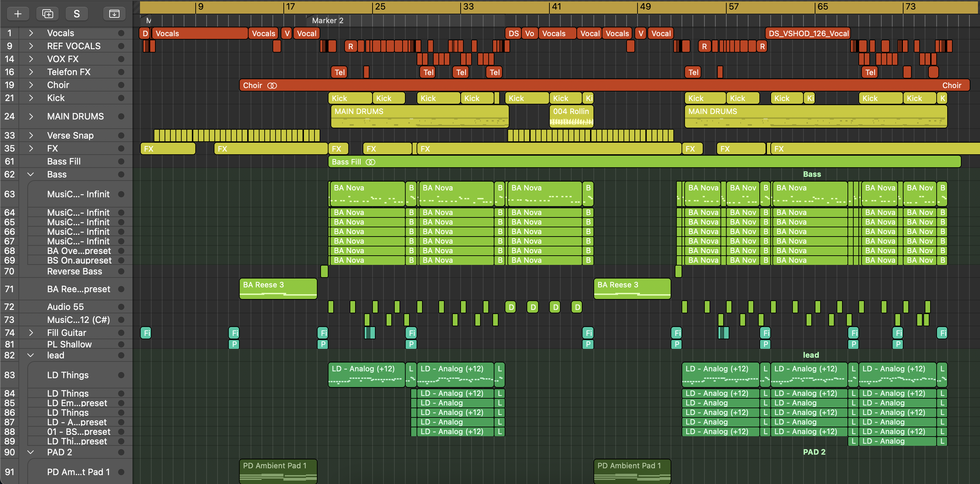Select the BA Ove...preset track header
The image size is (980, 484).
(x=66, y=251)
